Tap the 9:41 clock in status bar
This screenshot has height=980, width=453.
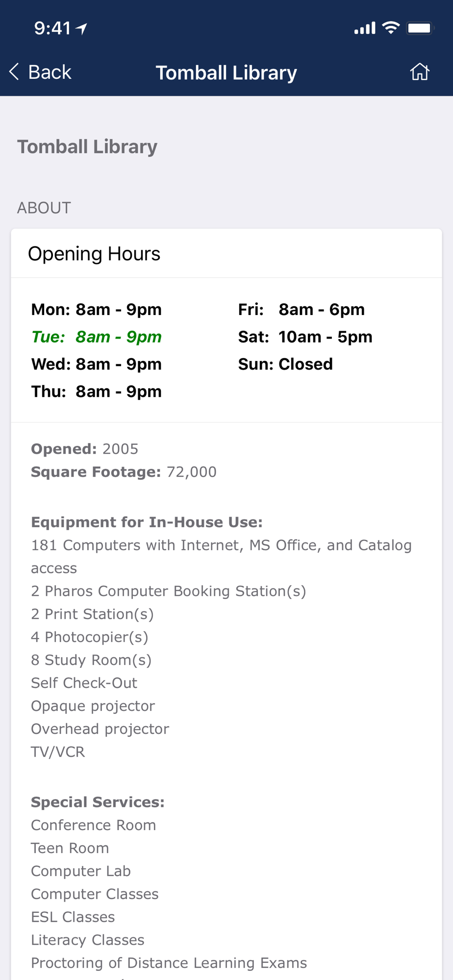[52, 28]
